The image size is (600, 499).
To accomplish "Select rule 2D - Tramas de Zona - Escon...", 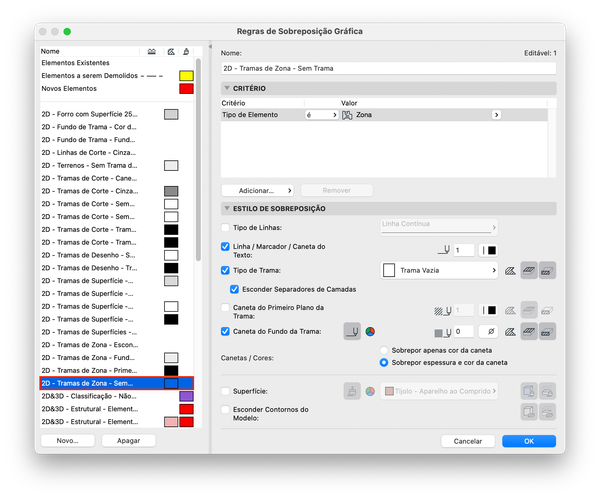I will (x=117, y=345).
